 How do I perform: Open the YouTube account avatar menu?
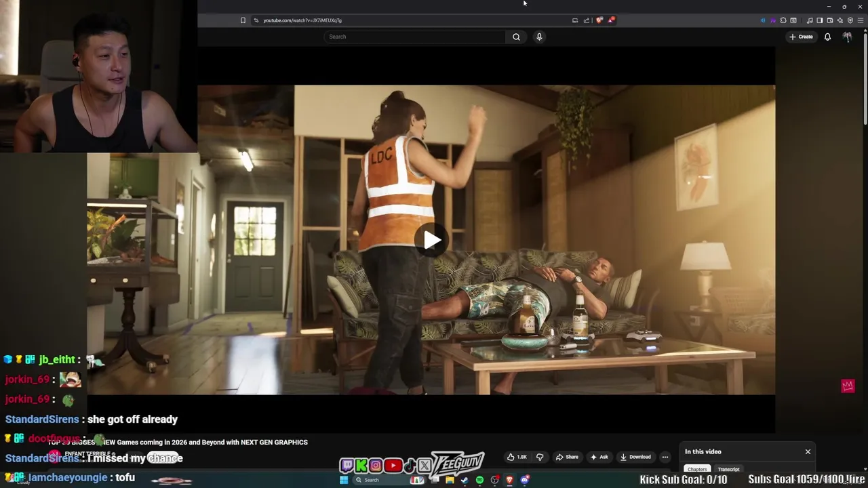[847, 37]
